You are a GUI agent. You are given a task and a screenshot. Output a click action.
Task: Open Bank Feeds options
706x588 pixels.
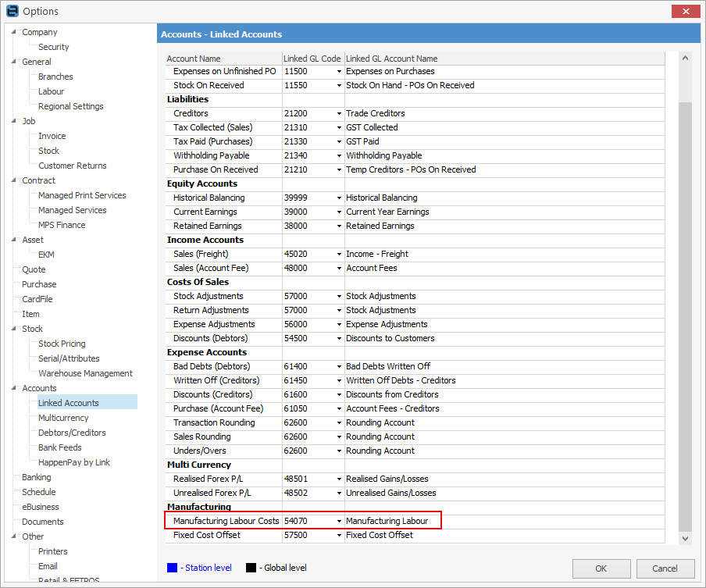pos(60,447)
